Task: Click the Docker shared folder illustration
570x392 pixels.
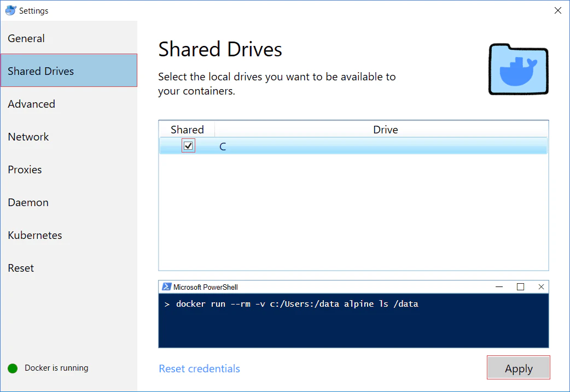Action: [519, 69]
